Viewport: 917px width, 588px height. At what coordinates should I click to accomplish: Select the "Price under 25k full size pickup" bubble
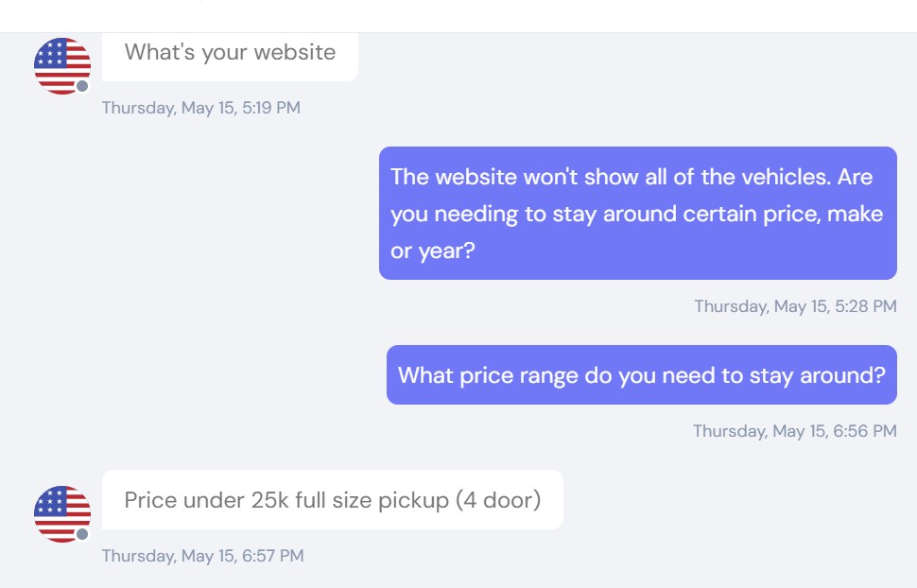click(x=332, y=500)
